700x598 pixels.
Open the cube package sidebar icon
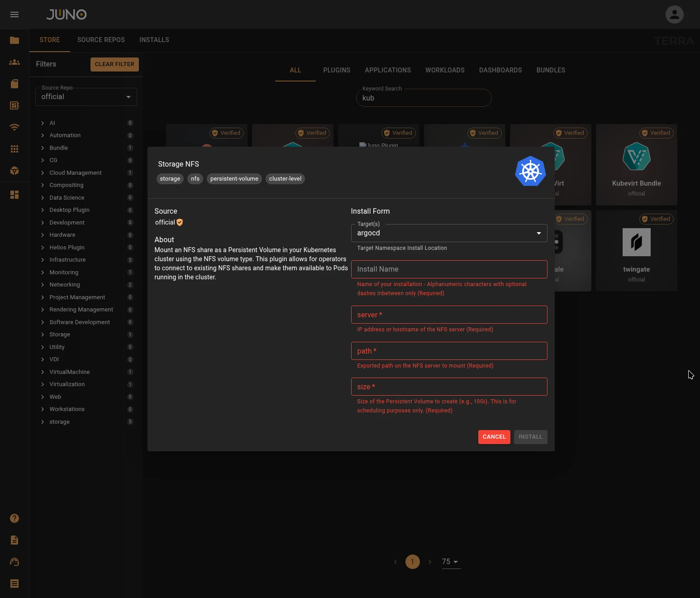coord(14,171)
